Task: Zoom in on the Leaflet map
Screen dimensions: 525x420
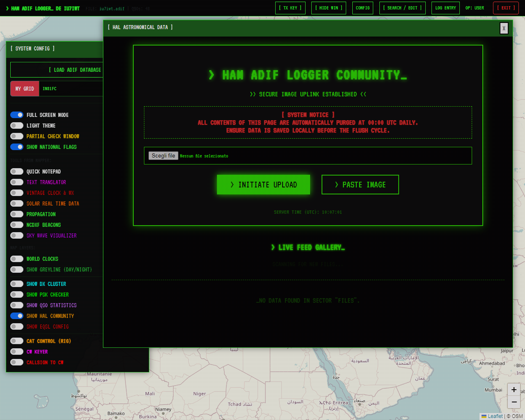Action: click(x=514, y=390)
